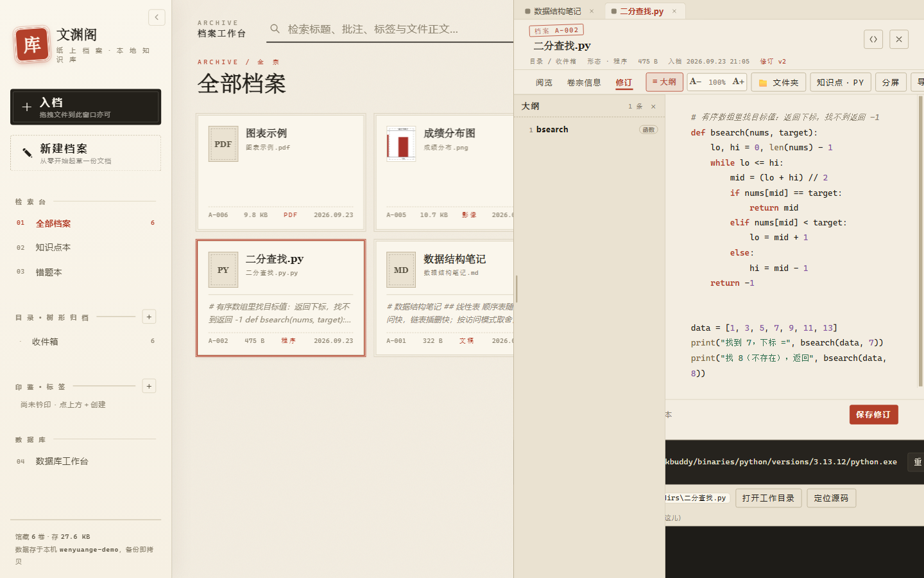Click the 打开工作目录 button

click(768, 498)
